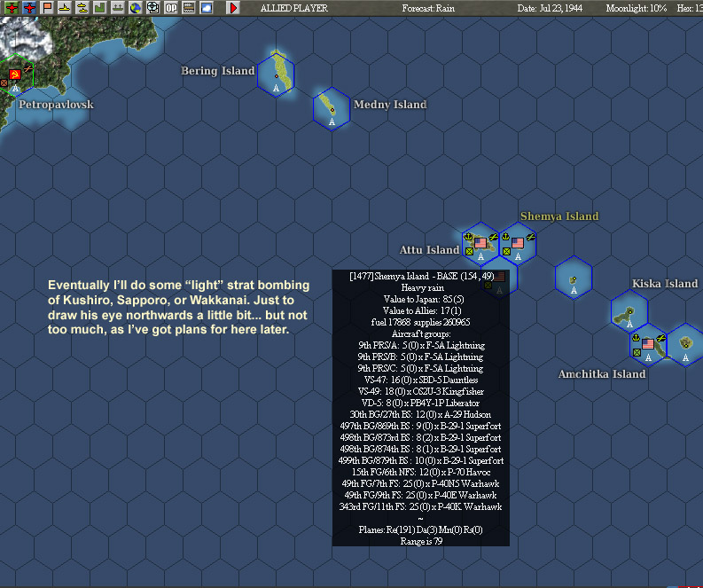Select the US flag on Shemya Island
The width and height of the screenshot is (703, 588).
point(518,243)
